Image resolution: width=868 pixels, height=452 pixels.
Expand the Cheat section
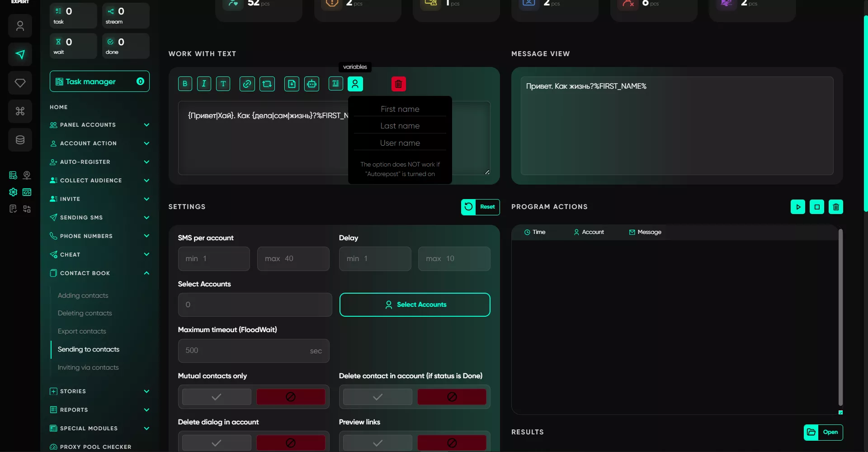[x=99, y=255]
